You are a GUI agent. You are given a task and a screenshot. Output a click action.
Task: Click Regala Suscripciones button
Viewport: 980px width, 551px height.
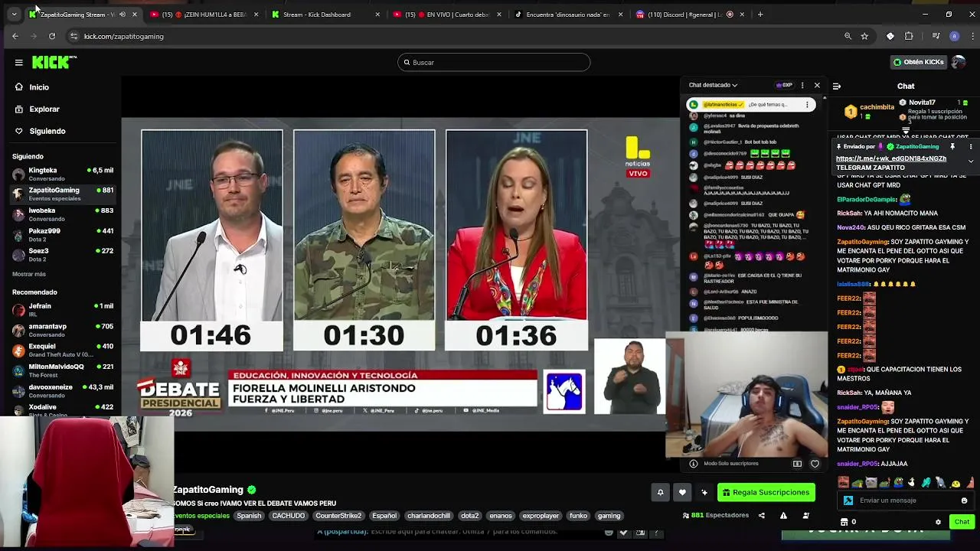[x=766, y=492]
